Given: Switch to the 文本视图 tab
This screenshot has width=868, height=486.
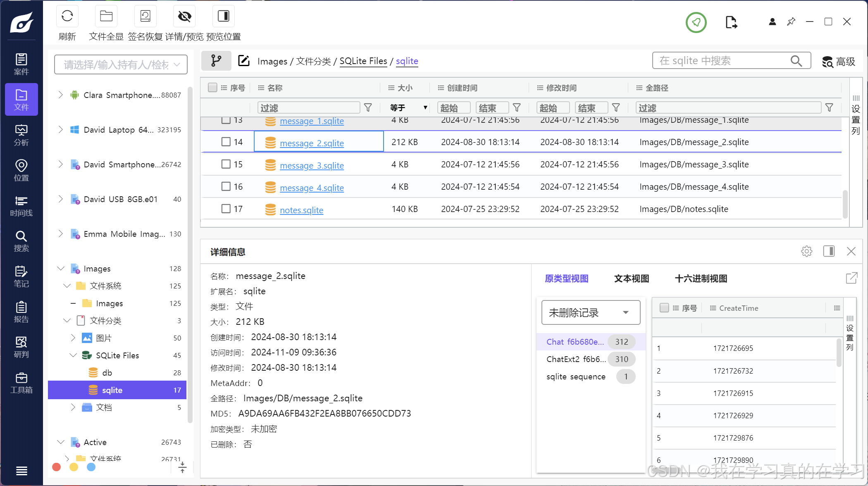Looking at the screenshot, I should tap(631, 279).
